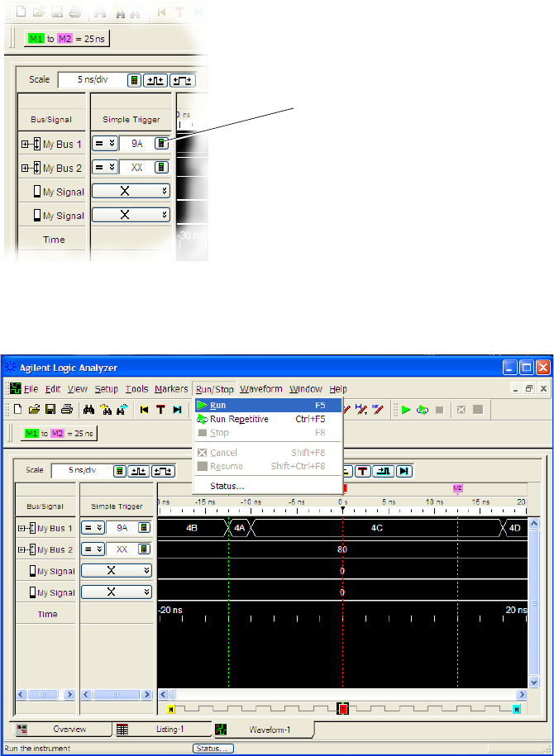554x756 pixels.
Task: Open the Waveform menu
Action: point(261,388)
